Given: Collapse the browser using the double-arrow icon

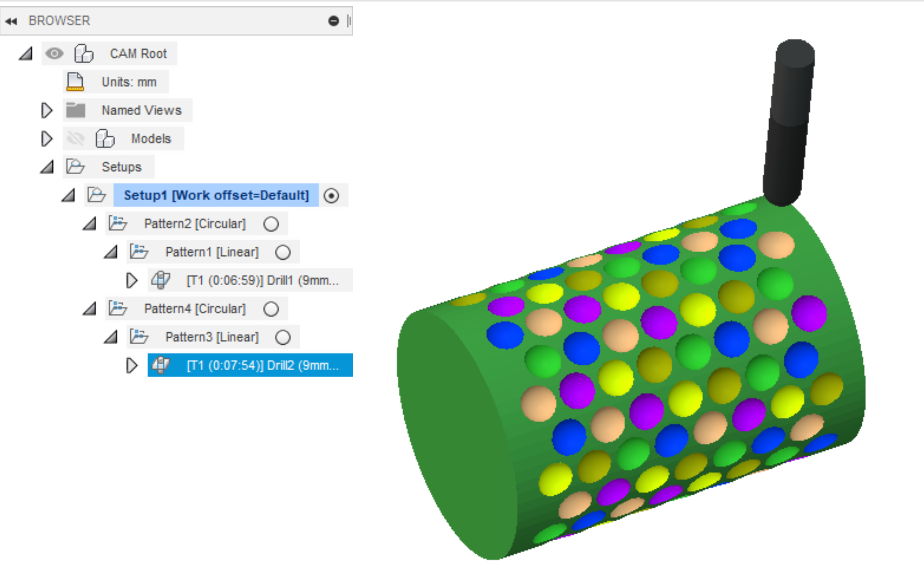Looking at the screenshot, I should pyautogui.click(x=11, y=21).
